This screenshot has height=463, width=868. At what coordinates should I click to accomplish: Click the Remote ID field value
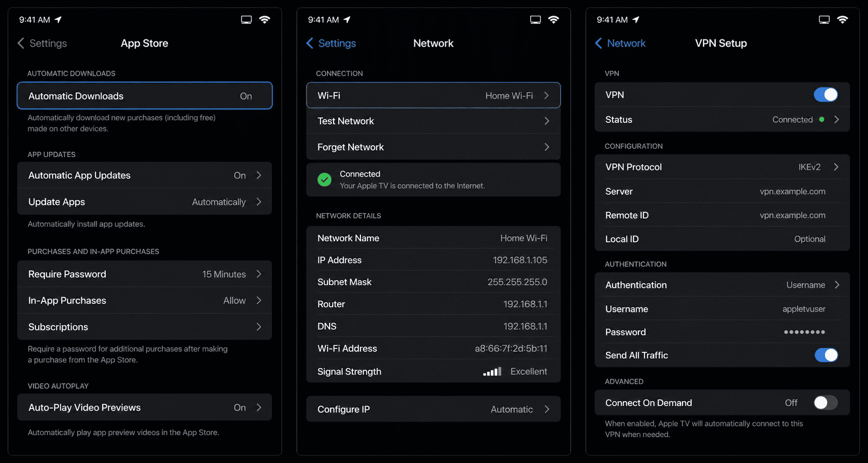(x=793, y=215)
